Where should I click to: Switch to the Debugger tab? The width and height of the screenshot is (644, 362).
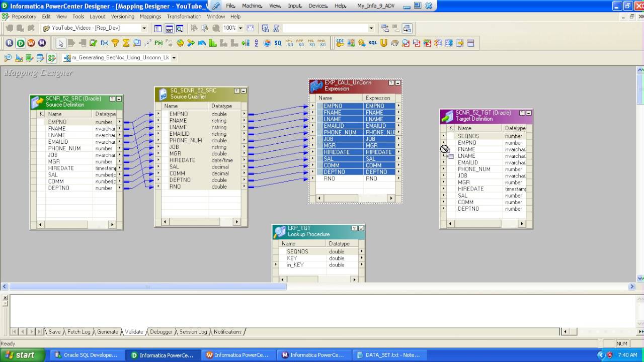(x=162, y=332)
